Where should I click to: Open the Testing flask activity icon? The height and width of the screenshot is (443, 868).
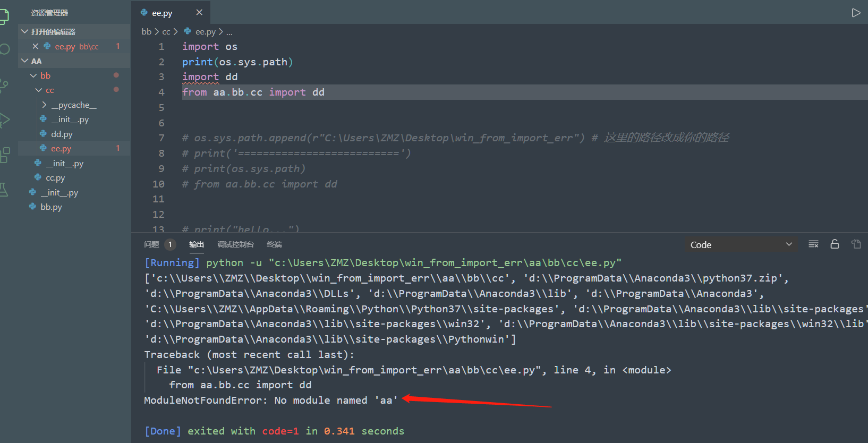4,189
